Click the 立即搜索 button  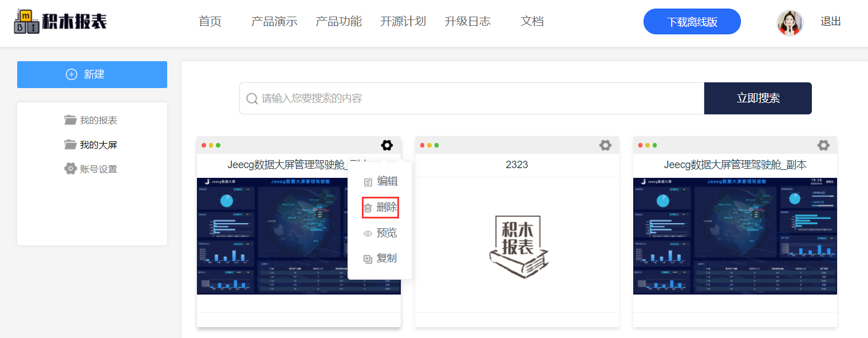click(x=758, y=98)
